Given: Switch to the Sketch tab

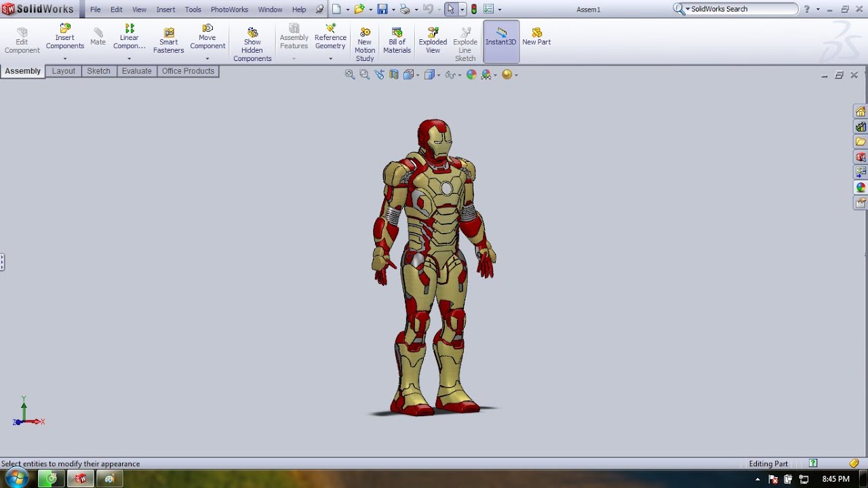Looking at the screenshot, I should click(x=98, y=71).
